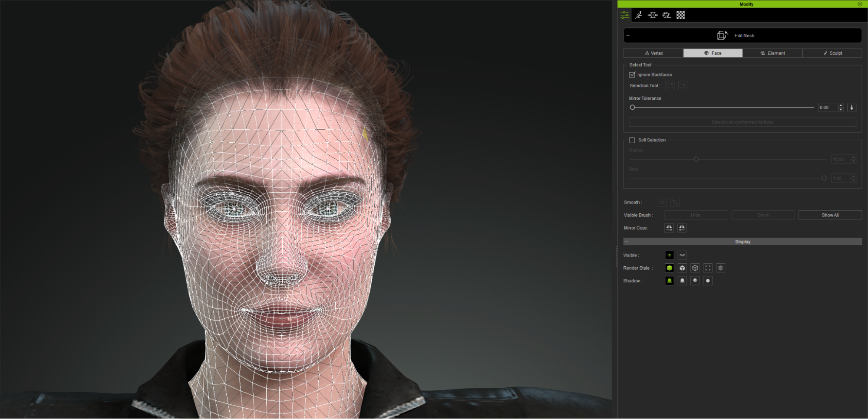The width and height of the screenshot is (868, 419).
Task: Close the Modify panel
Action: click(860, 4)
